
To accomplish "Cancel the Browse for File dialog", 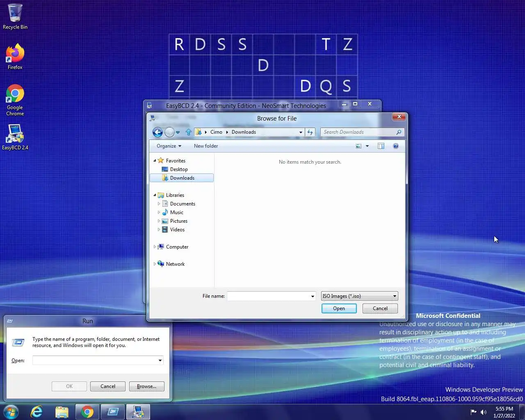I will point(380,308).
